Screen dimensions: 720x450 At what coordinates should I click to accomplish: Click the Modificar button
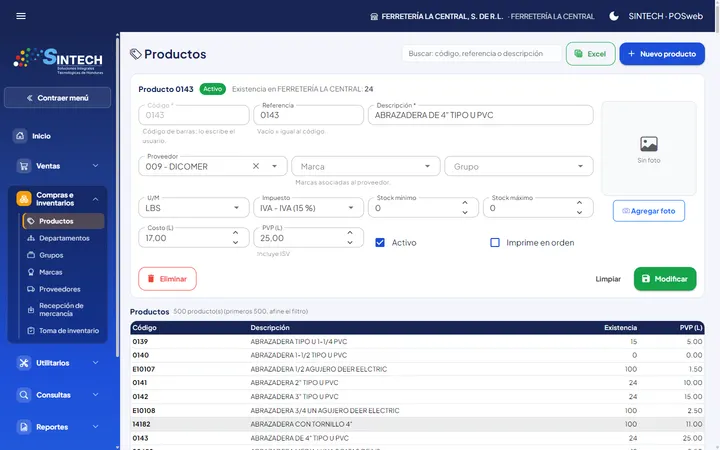(x=664, y=279)
